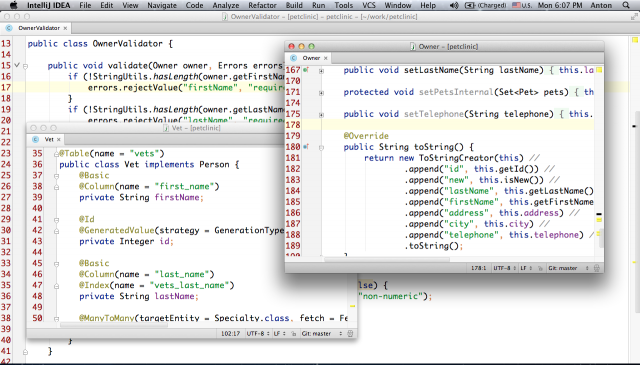
Task: Click line number 178 in Owner gutter
Action: coord(293,125)
